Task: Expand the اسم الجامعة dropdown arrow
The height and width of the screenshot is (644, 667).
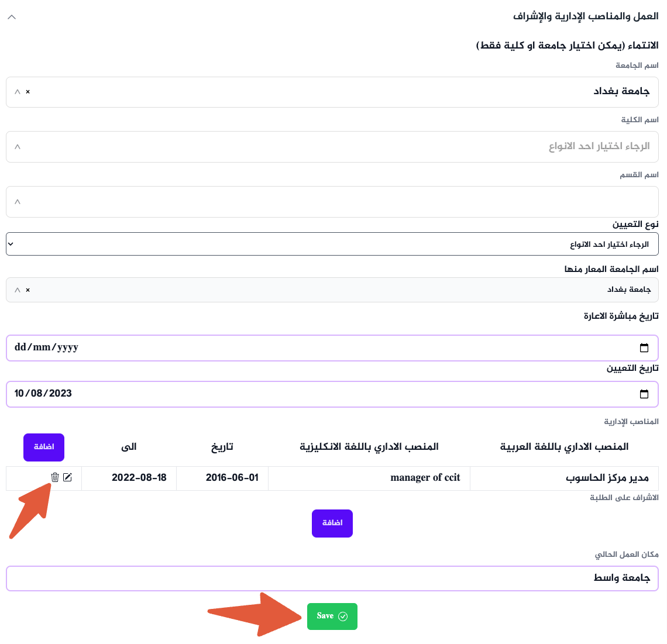Action: pos(18,92)
